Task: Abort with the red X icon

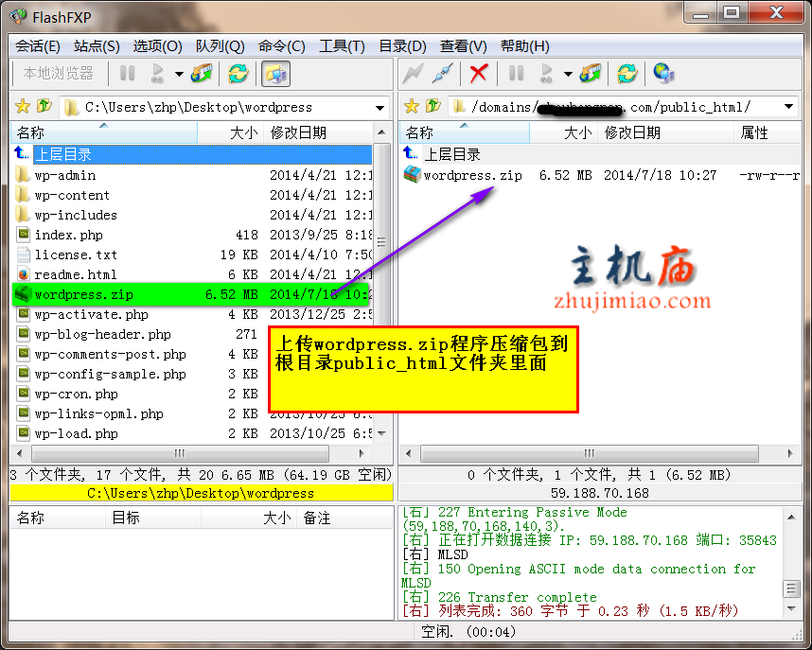Action: click(479, 73)
